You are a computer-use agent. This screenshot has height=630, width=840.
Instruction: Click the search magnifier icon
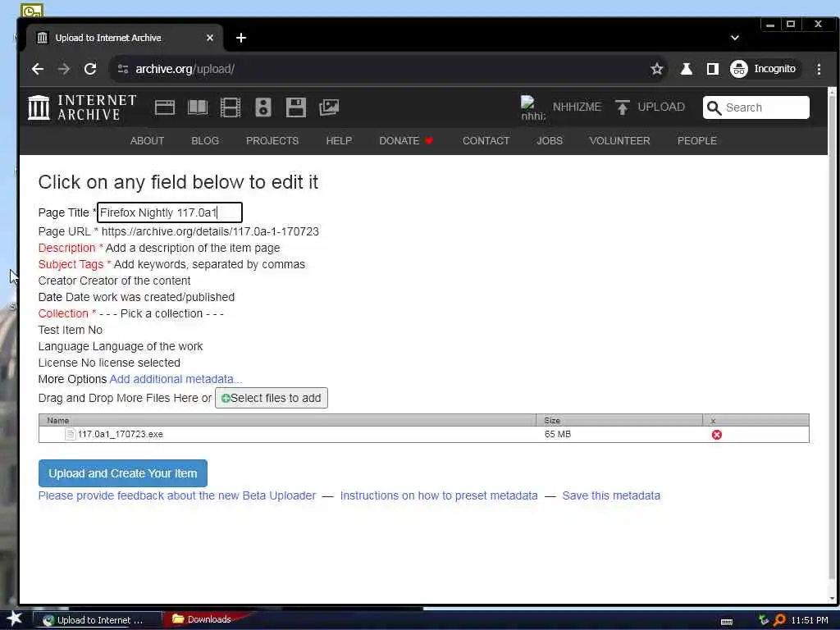click(x=714, y=107)
